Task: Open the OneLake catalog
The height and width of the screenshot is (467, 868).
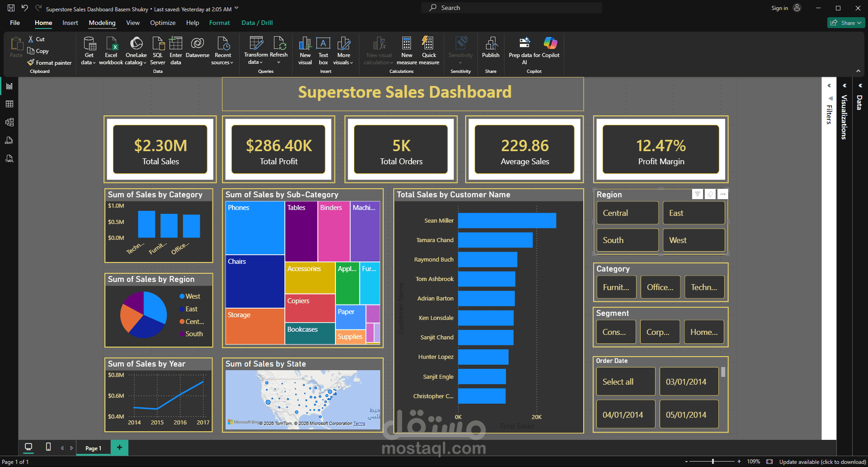Action: (x=136, y=51)
